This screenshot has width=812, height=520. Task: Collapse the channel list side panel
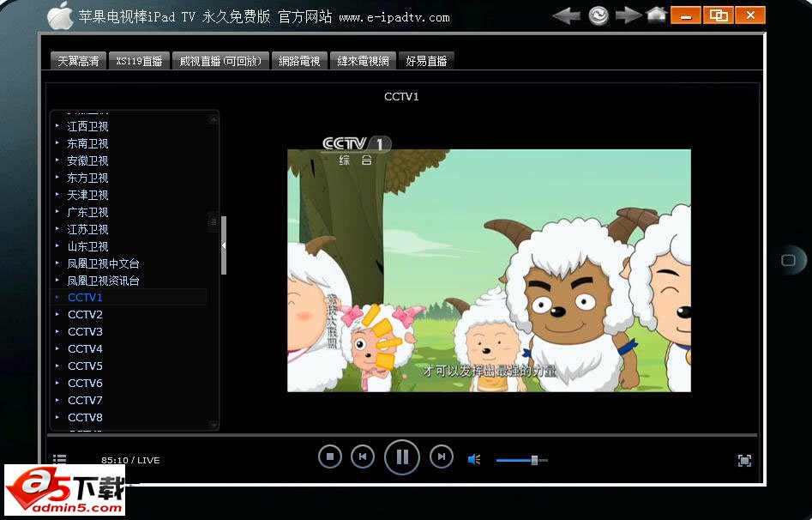[224, 245]
